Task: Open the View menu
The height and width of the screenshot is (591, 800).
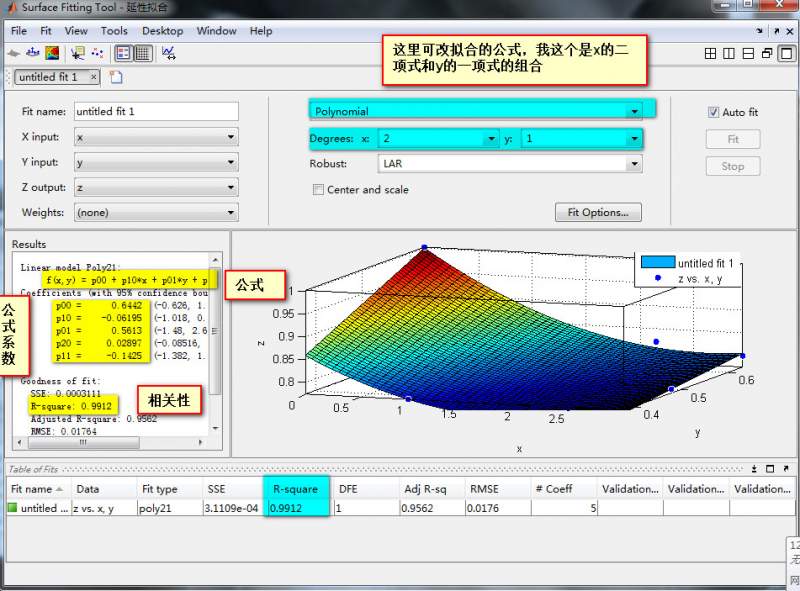Action: tap(76, 31)
